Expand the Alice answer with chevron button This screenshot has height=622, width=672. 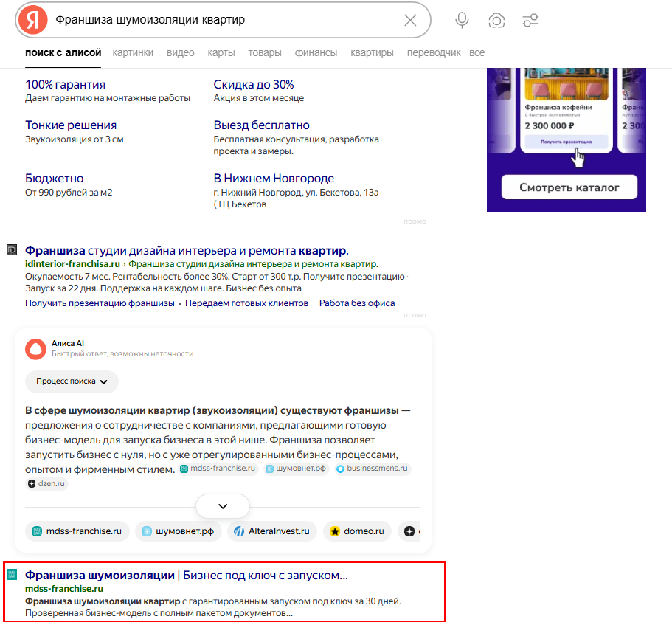click(223, 506)
